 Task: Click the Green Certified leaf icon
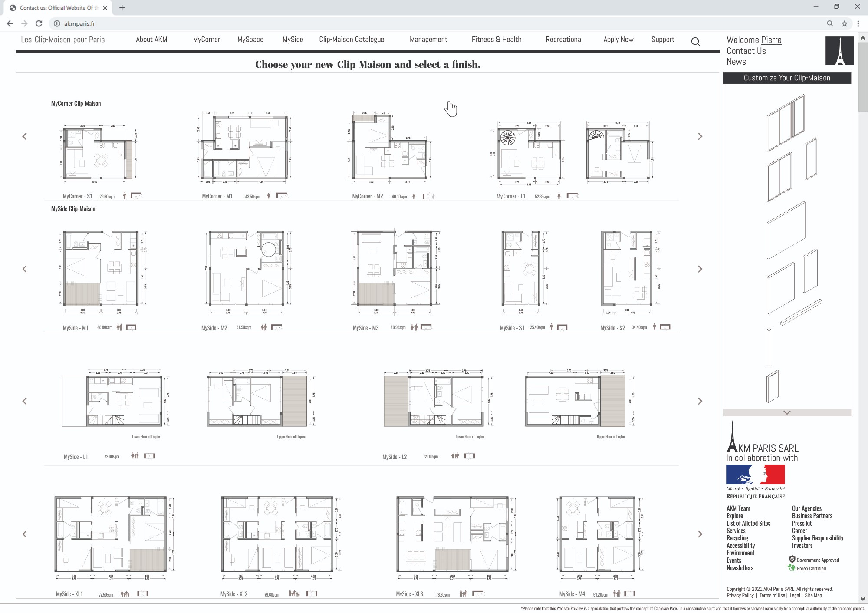792,568
